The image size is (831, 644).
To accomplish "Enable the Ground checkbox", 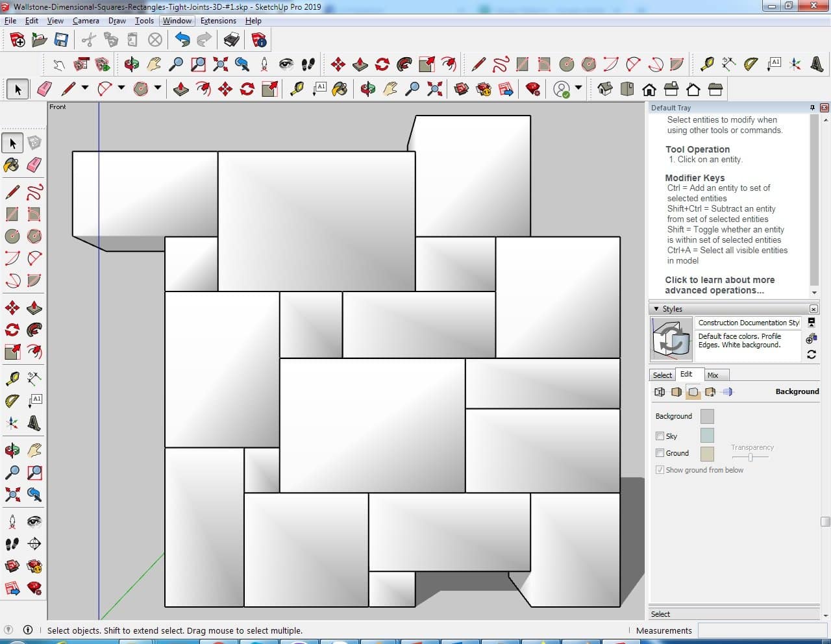I will 660,453.
